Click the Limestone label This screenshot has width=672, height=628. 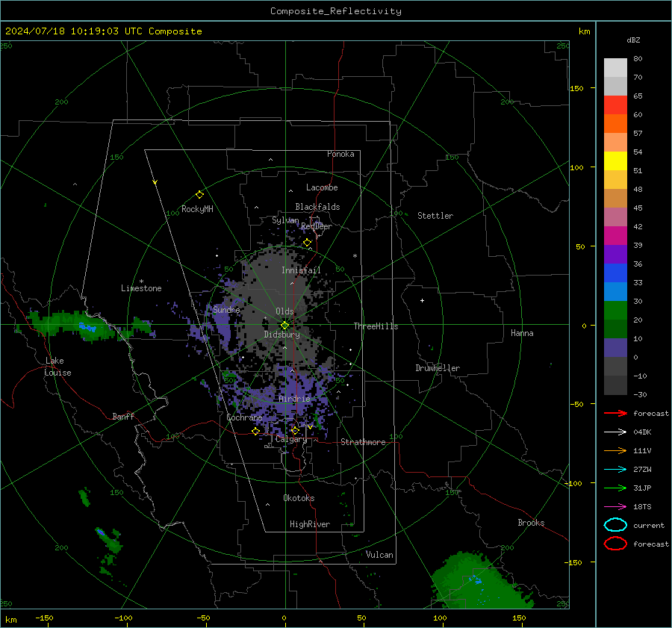click(x=141, y=288)
